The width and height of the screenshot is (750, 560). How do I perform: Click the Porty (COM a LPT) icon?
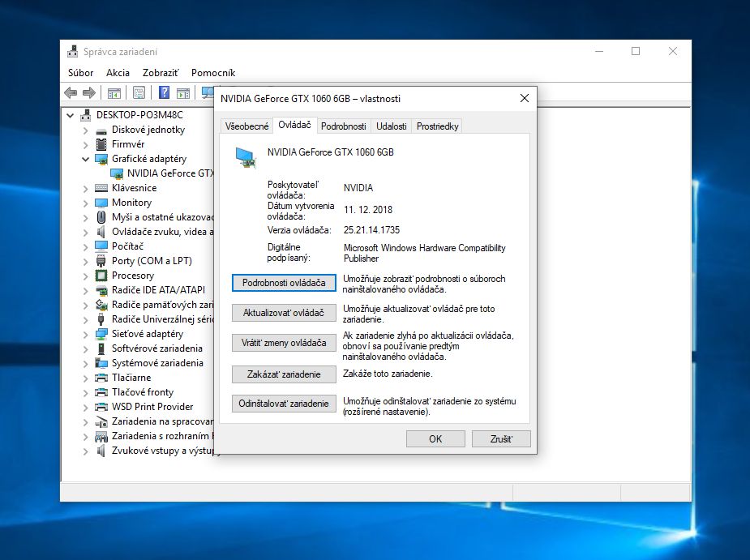point(101,261)
